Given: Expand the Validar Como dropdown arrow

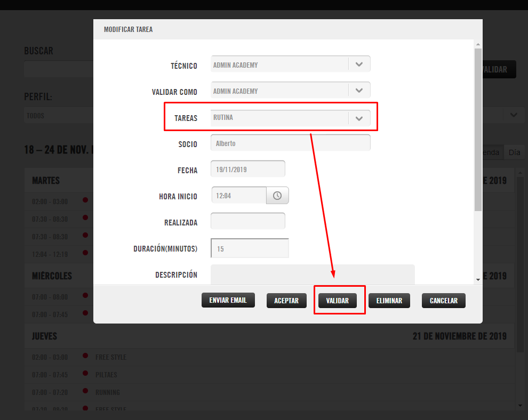Looking at the screenshot, I should coord(359,90).
